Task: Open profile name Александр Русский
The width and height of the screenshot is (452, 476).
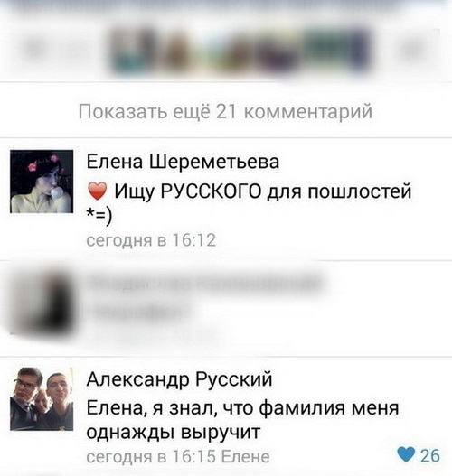Action: point(179,379)
